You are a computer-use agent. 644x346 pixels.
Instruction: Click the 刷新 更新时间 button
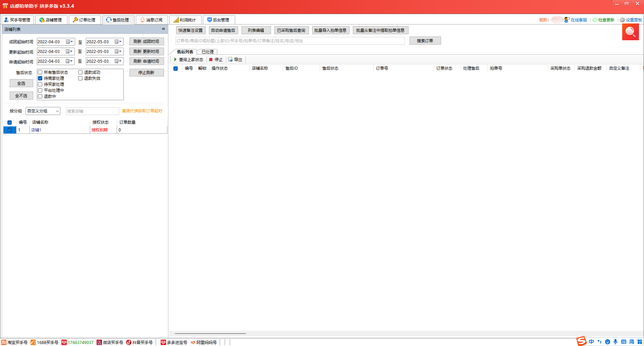[147, 51]
